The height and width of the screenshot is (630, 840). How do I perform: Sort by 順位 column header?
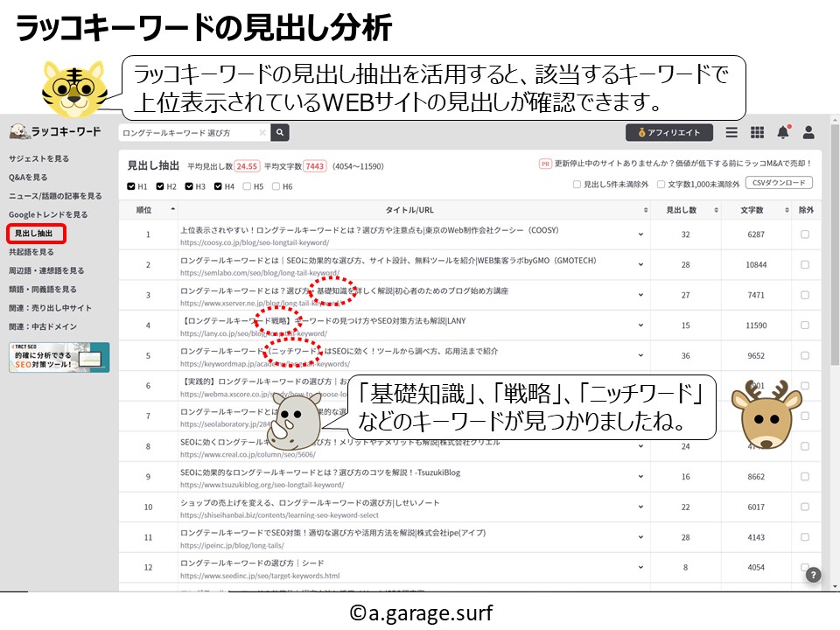tap(148, 210)
